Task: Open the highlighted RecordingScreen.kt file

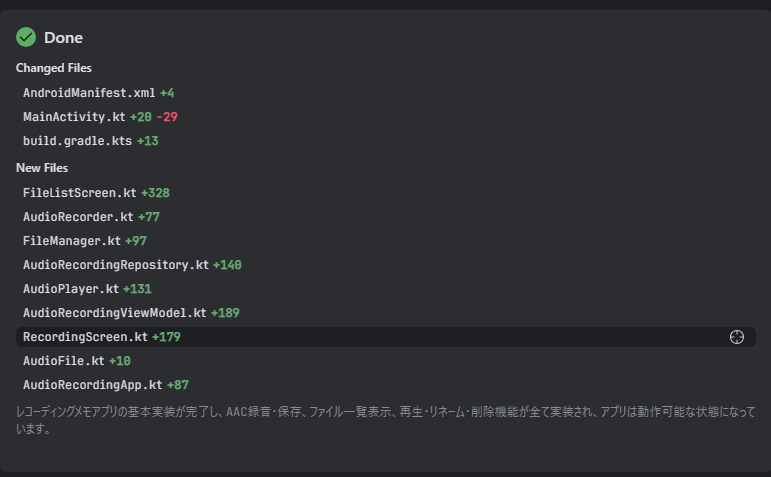Action: pos(85,337)
